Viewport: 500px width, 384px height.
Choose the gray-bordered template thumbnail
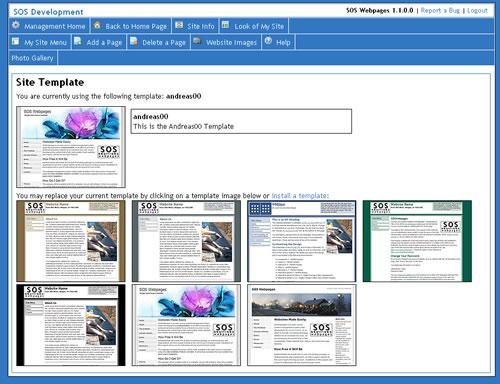tap(186, 241)
